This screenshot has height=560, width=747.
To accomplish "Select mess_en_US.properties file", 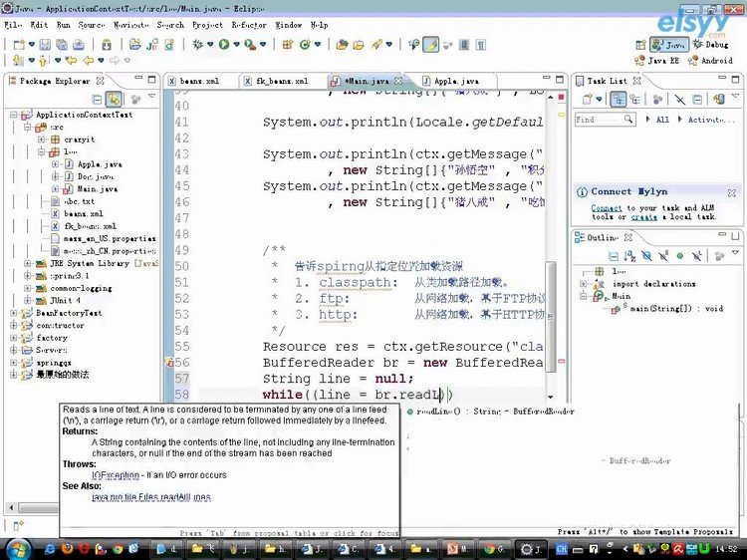I will [110, 239].
